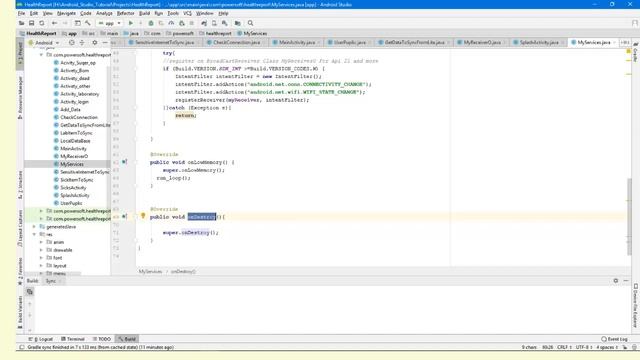
Task: Click onDestroy() in the editor breadcrumb
Action: (x=183, y=271)
